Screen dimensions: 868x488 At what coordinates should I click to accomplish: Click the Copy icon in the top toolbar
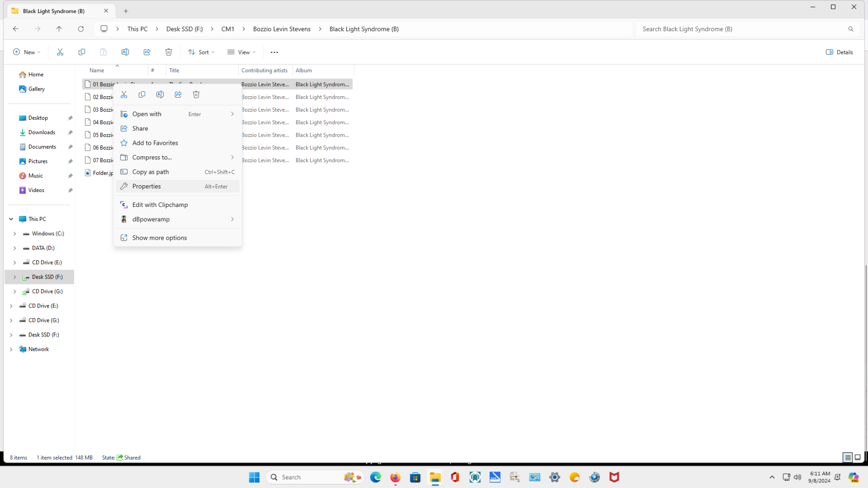click(82, 52)
